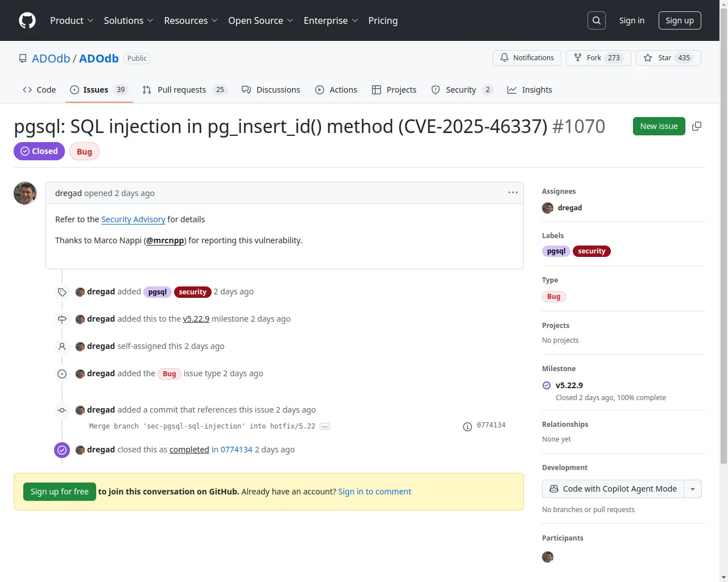Click the security label in the sidebar
728x582 pixels.
pos(591,251)
